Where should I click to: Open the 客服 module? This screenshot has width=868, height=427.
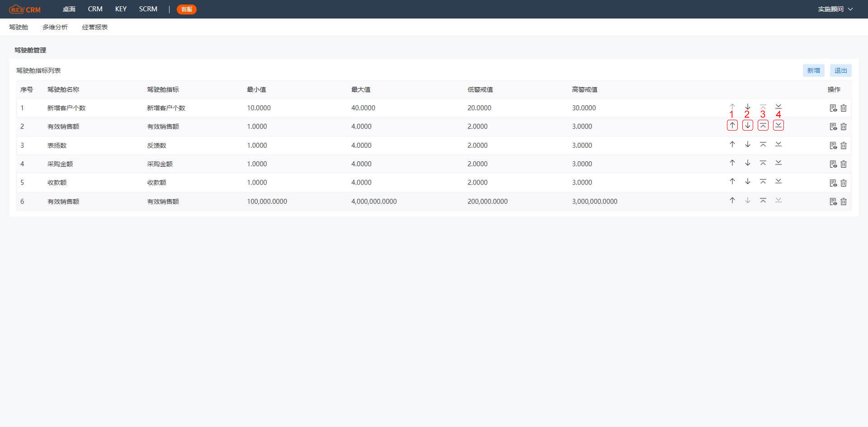pos(187,9)
